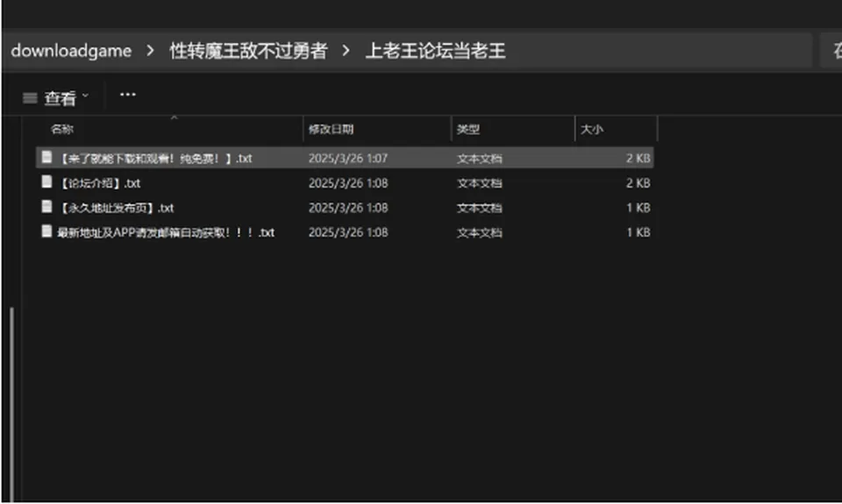842x504 pixels.
Task: Go to the 性转魔王敌不过勇者 breadcrumb folder
Action: tap(248, 51)
